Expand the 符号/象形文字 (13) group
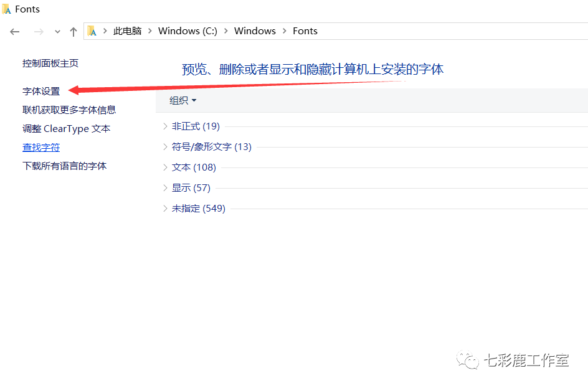The height and width of the screenshot is (386, 588). [x=165, y=147]
